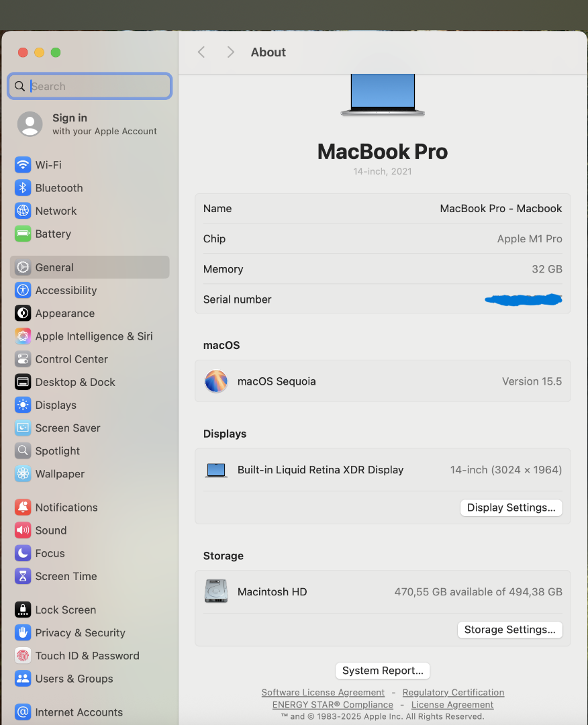Image resolution: width=588 pixels, height=725 pixels.
Task: Click the Control Center icon
Action: 23,359
